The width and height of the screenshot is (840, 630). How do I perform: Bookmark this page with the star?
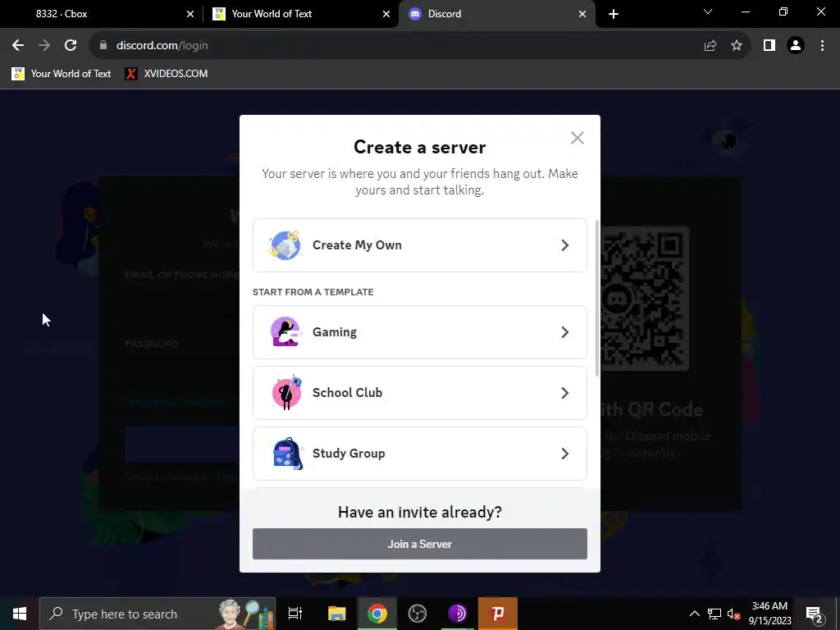point(737,46)
